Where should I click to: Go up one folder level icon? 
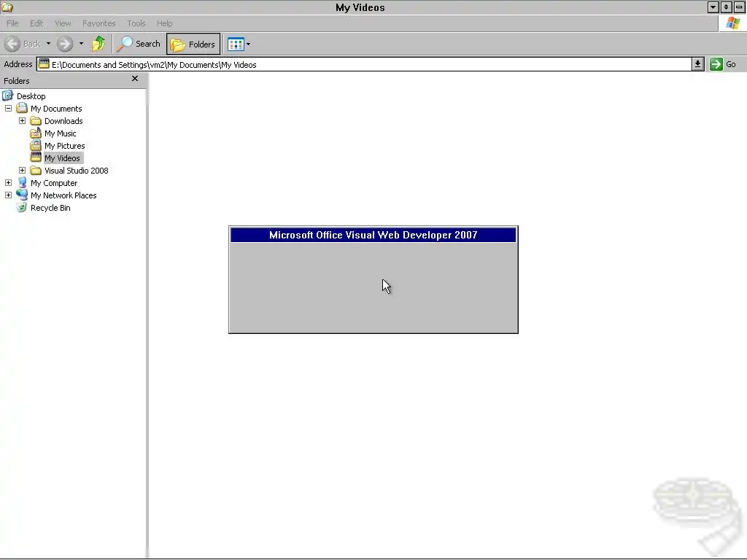(98, 44)
